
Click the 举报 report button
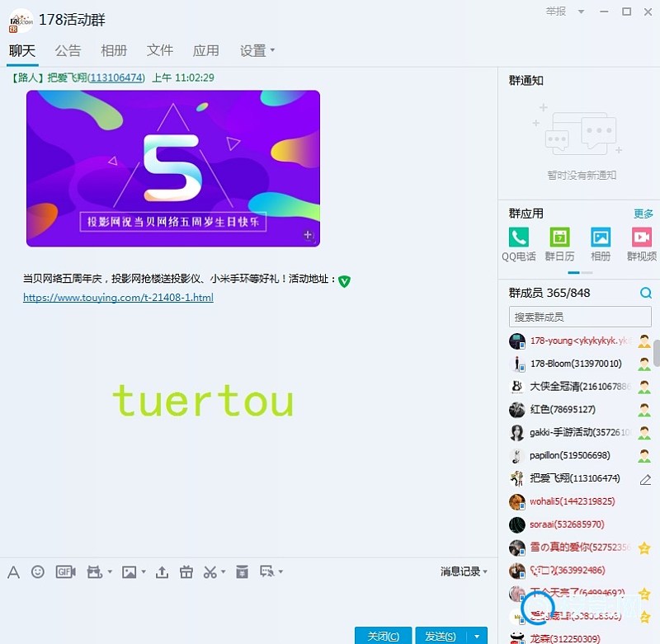[555, 12]
